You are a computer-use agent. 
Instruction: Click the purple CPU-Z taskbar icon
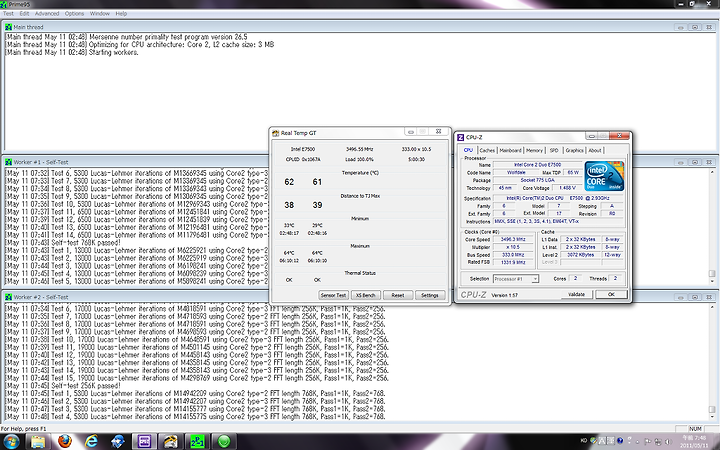pos(144,442)
